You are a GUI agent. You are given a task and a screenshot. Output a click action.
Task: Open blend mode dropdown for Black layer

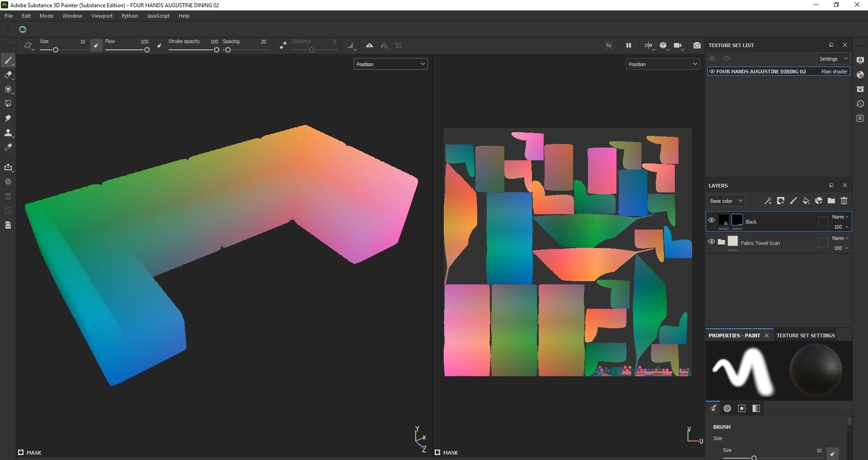(x=840, y=217)
